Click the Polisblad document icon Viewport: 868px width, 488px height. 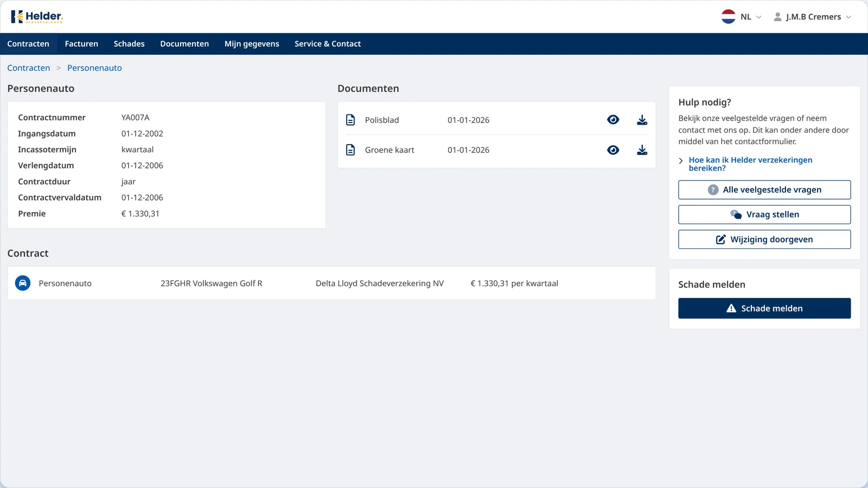point(350,120)
